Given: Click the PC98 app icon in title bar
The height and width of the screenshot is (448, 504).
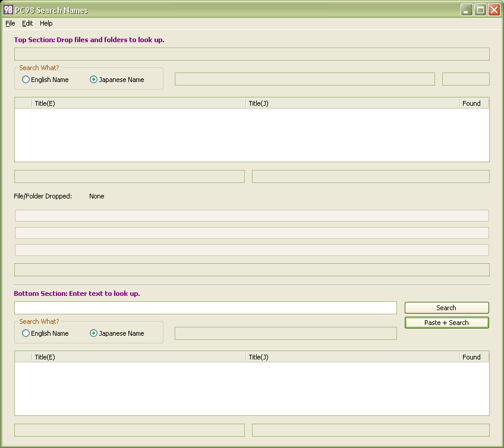Looking at the screenshot, I should click(8, 10).
